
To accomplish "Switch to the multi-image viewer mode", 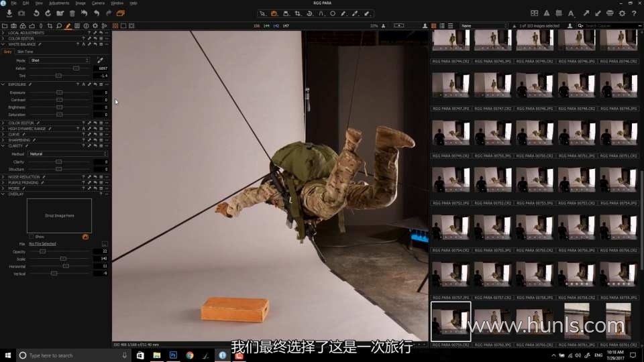I will pos(115,26).
